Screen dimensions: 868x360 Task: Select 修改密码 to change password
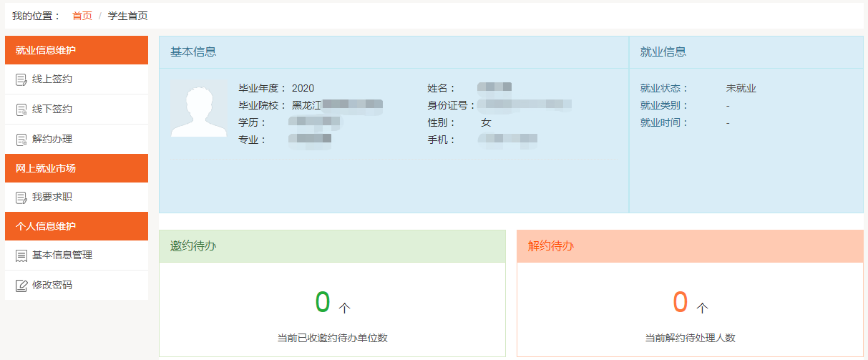(52, 286)
